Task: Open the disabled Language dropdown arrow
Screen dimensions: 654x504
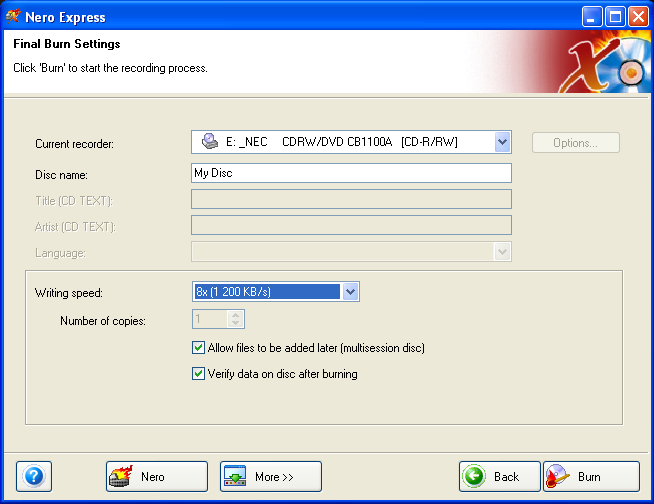Action: point(502,252)
